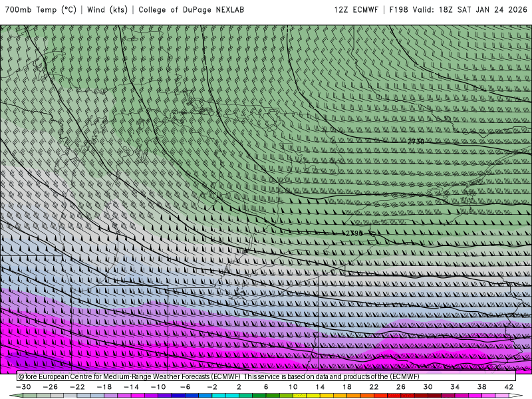Click the 'Wind (kts)' header label
The image size is (532, 399).
(x=107, y=10)
